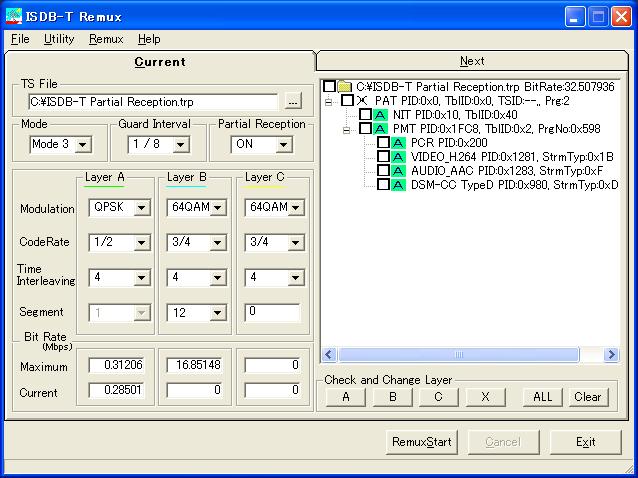The image size is (638, 478).
Task: Click the green A icon for VIDEO_H.264
Action: point(398,157)
